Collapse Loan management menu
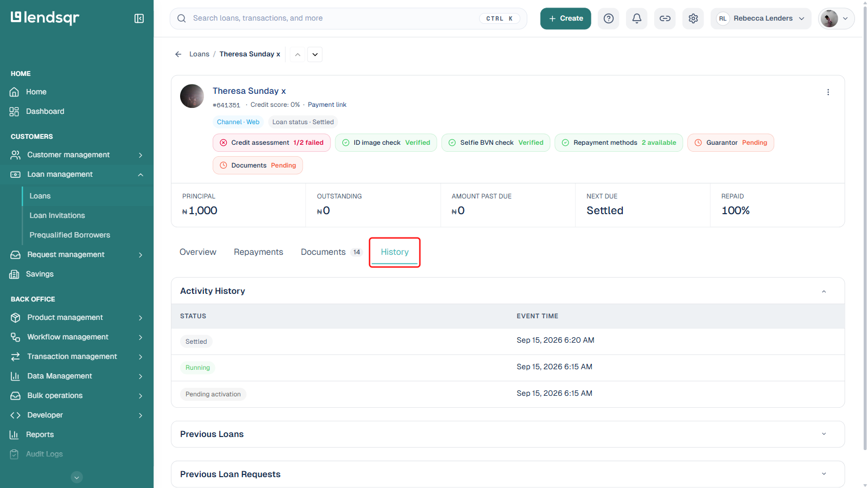Screen dimensions: 868x488 76,175
